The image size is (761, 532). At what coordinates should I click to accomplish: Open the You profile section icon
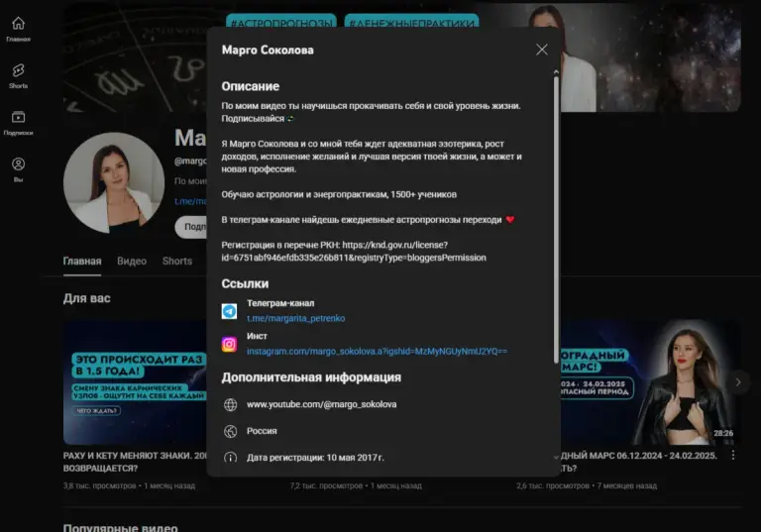[18, 169]
